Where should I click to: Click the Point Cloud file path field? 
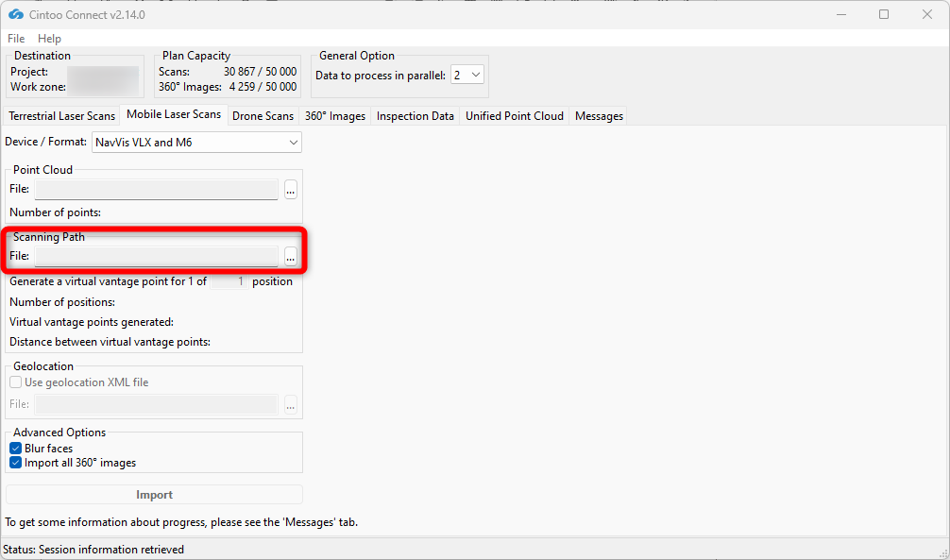[157, 190]
